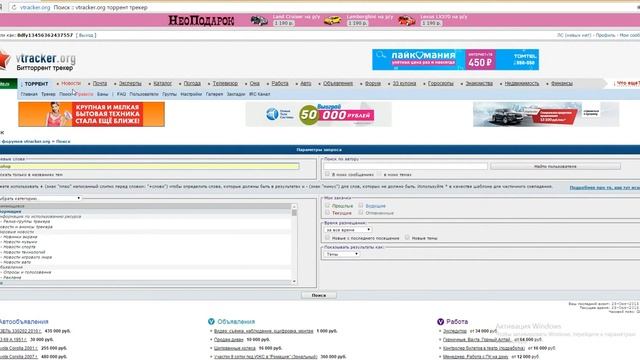This screenshot has height=360, width=640.
Task: Open the 'Продам диван' listing link
Action: point(229,340)
